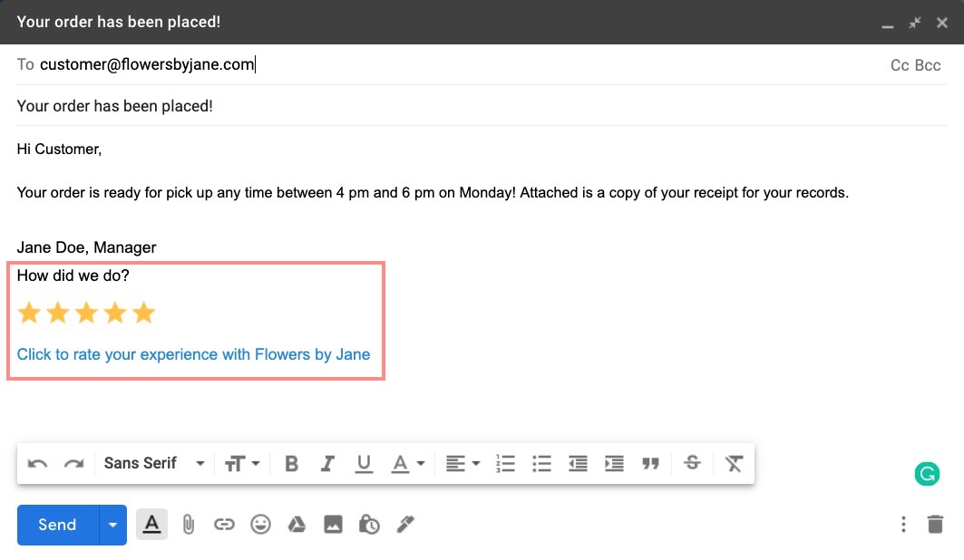Screen dimensions: 964x560
Task: Select the 'To' recipients label
Action: tap(25, 64)
